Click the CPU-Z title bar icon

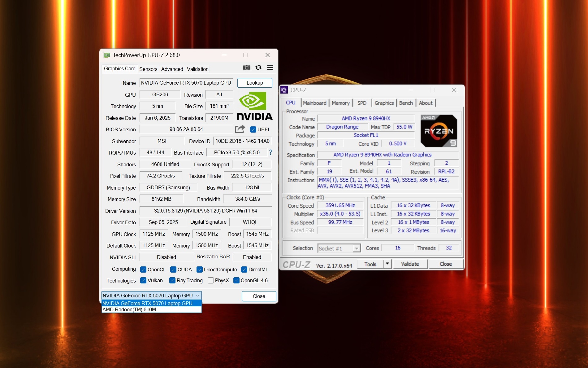[284, 90]
